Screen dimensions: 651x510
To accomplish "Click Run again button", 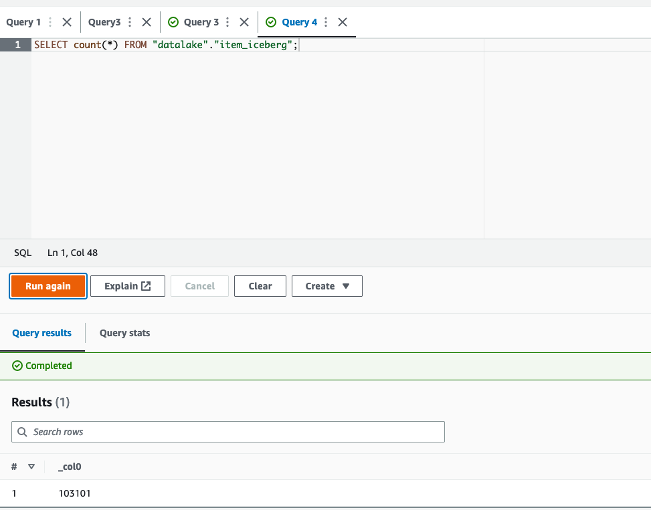I will click(x=48, y=286).
